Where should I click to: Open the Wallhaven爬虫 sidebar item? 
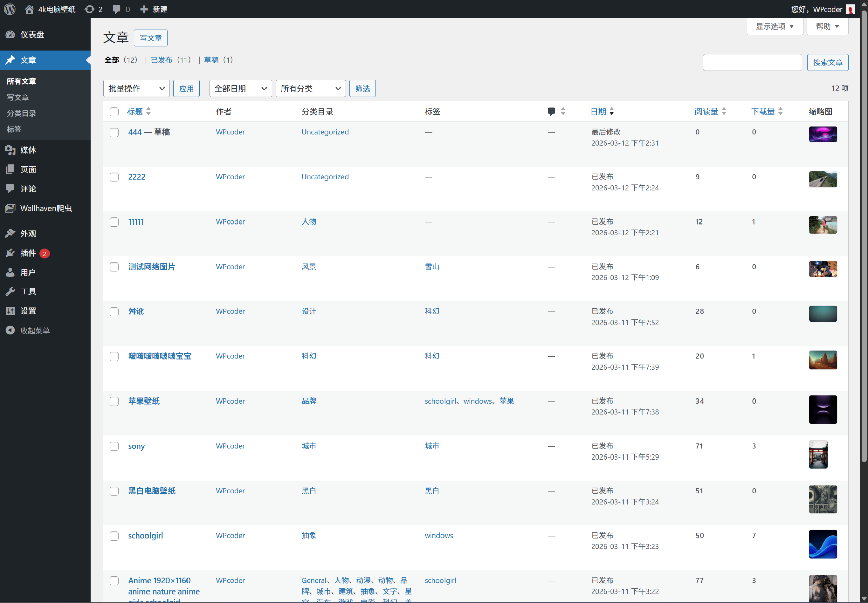coord(45,208)
